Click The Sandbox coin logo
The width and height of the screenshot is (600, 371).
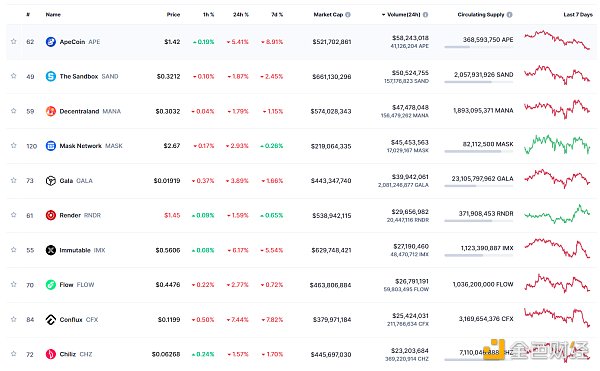coord(51,76)
